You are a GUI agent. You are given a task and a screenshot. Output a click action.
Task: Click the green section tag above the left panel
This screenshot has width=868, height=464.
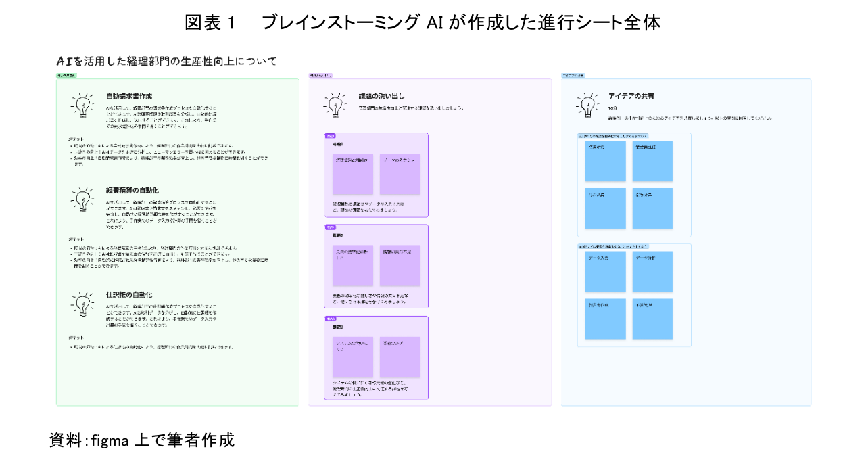pyautogui.click(x=68, y=76)
